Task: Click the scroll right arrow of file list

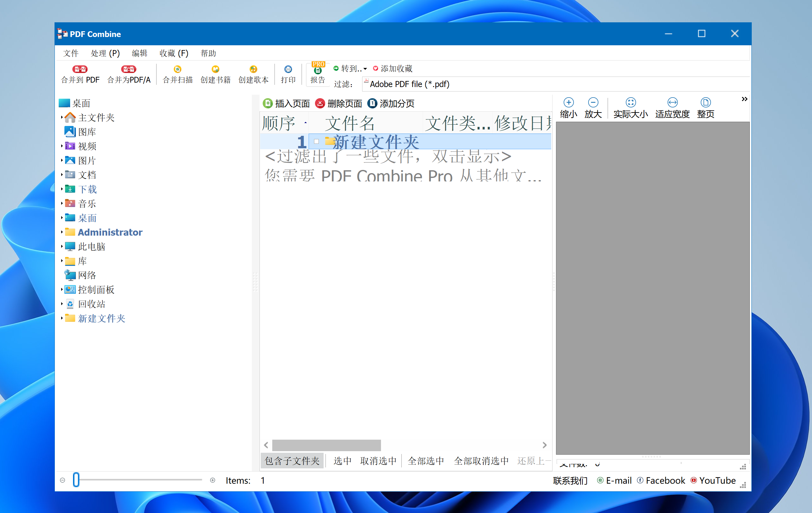Action: coord(544,445)
